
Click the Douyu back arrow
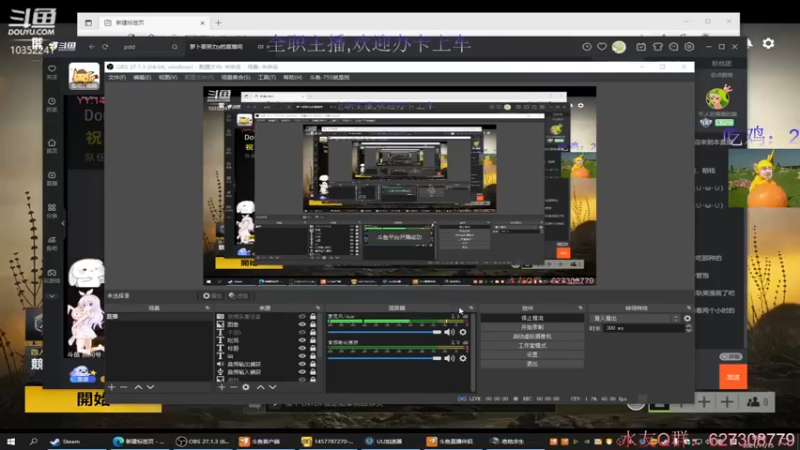point(92,46)
